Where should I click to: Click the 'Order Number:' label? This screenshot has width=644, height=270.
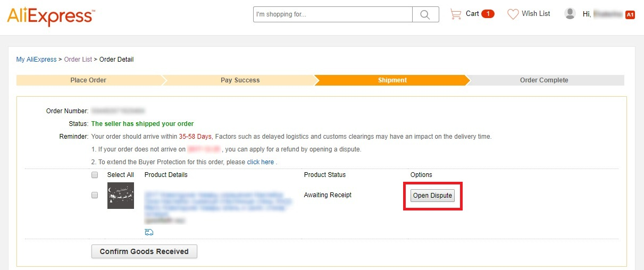[x=67, y=111]
